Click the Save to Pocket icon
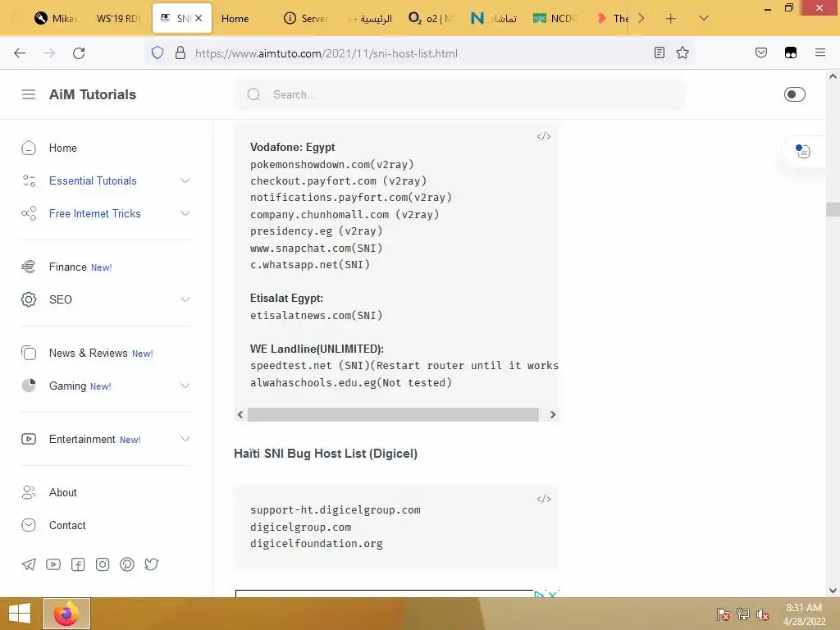 coord(761,52)
